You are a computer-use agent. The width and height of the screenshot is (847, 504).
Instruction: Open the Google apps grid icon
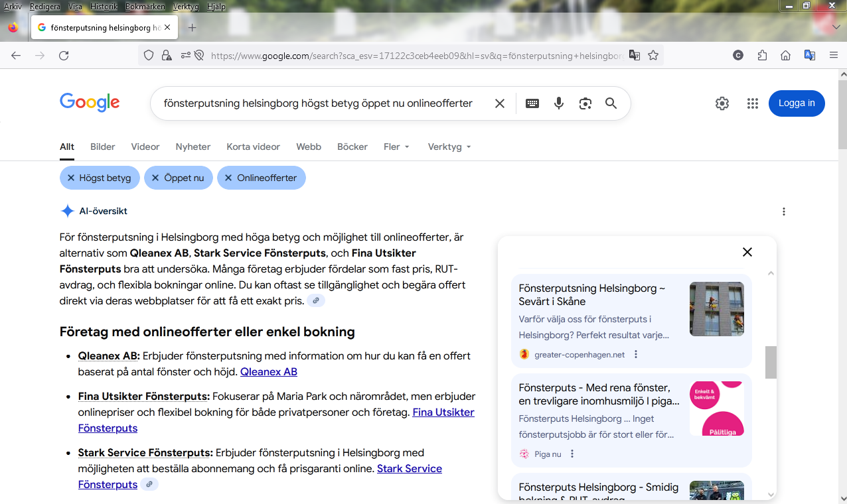pyautogui.click(x=752, y=103)
